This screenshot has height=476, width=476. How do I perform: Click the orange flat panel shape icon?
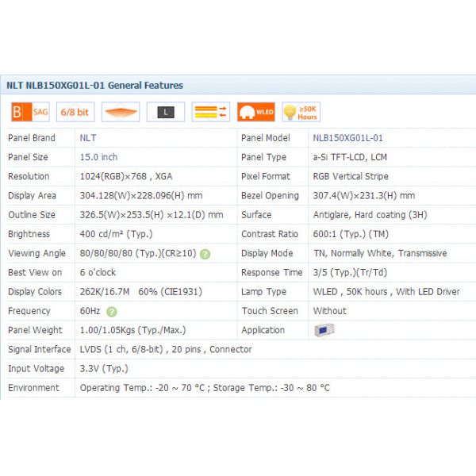click(121, 112)
